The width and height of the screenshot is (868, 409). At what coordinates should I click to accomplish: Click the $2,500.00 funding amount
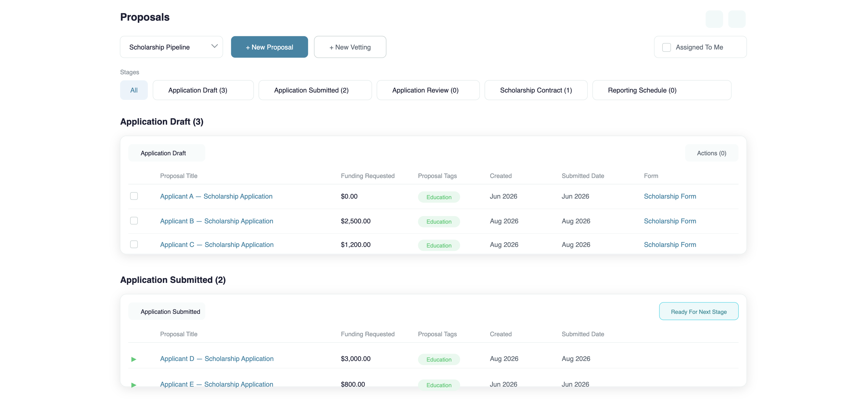(x=355, y=221)
